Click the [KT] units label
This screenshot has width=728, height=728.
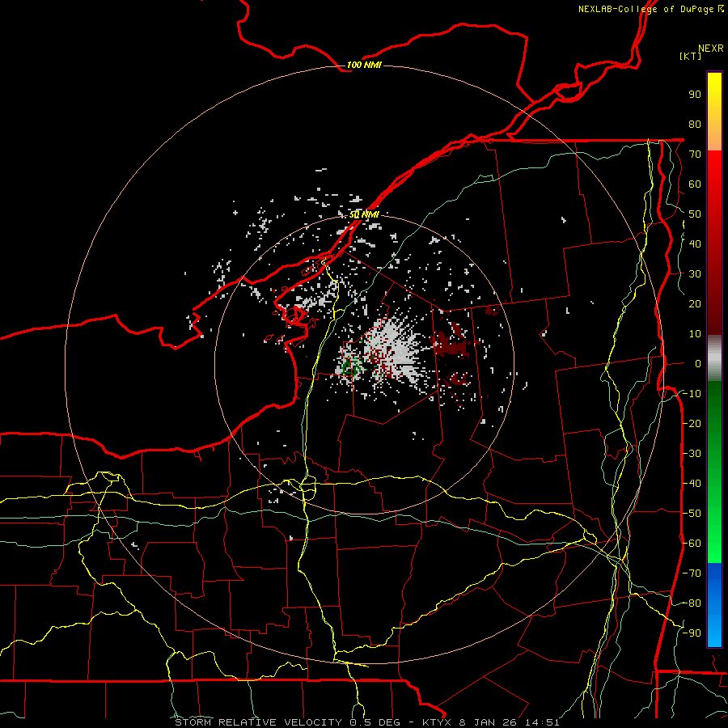click(691, 56)
